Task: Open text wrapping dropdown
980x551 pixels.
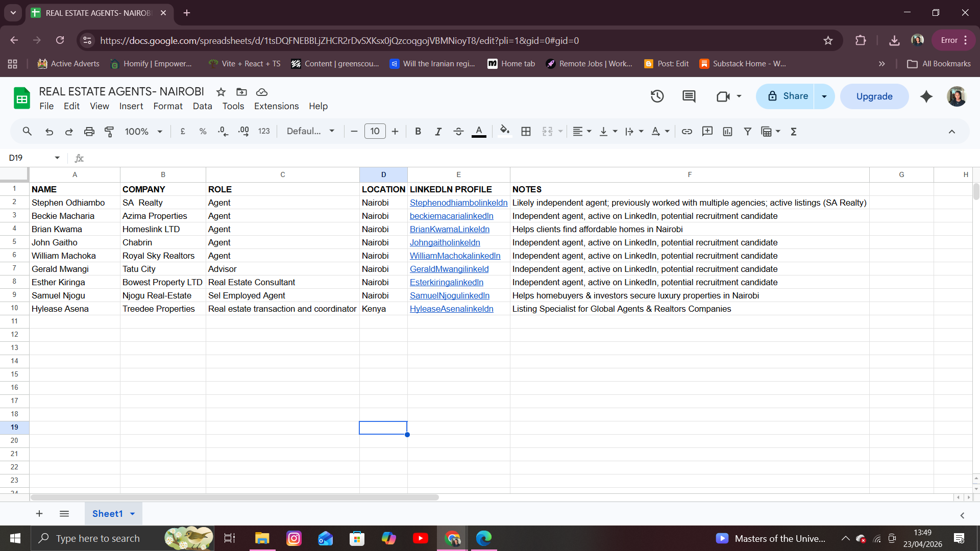Action: pyautogui.click(x=634, y=132)
